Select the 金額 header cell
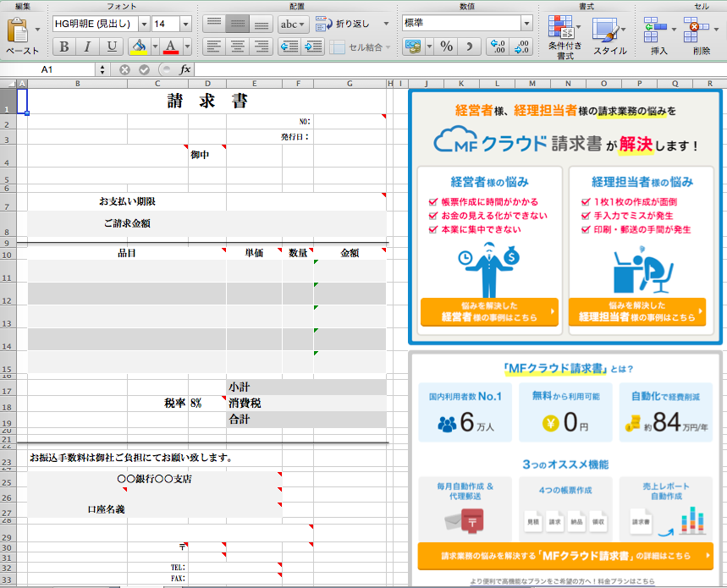The image size is (727, 588). click(350, 254)
